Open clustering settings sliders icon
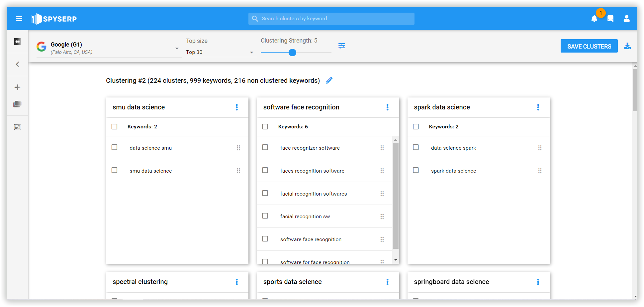The width and height of the screenshot is (644, 307). [341, 46]
